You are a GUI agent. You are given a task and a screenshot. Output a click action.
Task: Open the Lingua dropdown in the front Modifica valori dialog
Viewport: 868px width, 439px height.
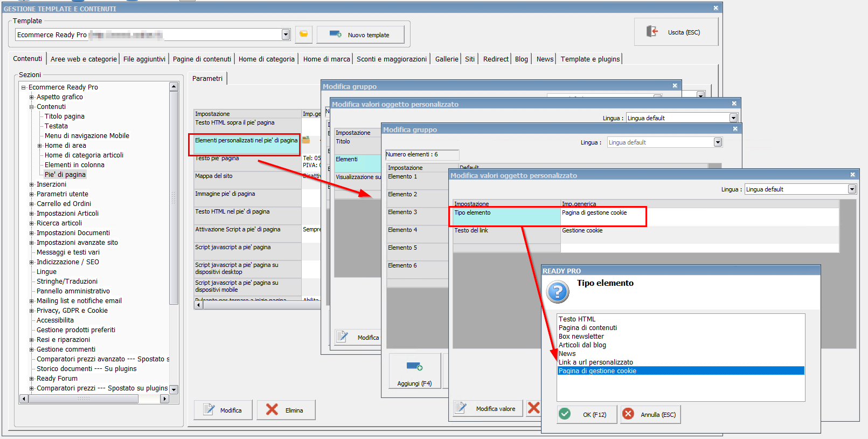852,189
